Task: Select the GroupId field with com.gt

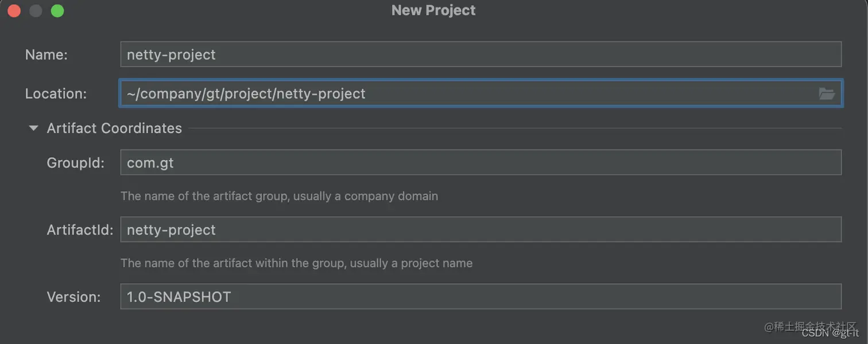Action: point(480,162)
